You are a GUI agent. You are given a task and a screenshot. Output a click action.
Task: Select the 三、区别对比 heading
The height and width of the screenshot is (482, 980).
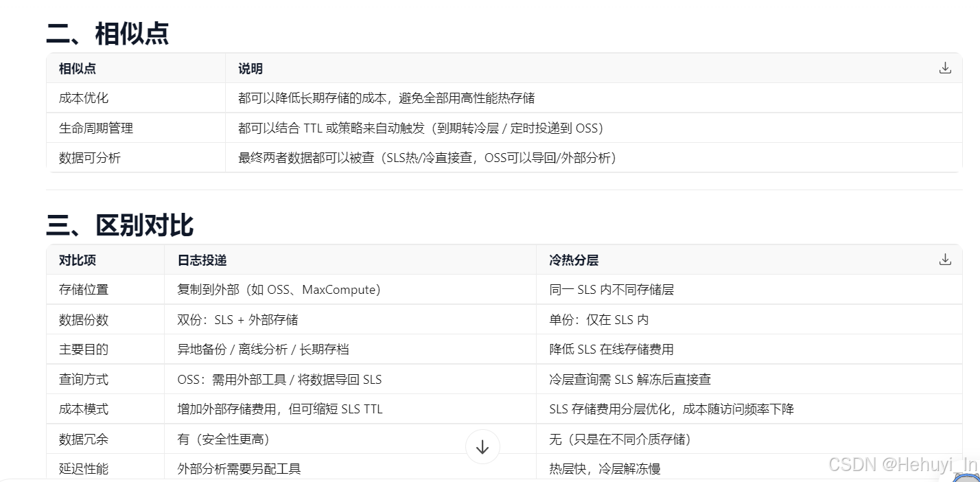[x=120, y=225]
